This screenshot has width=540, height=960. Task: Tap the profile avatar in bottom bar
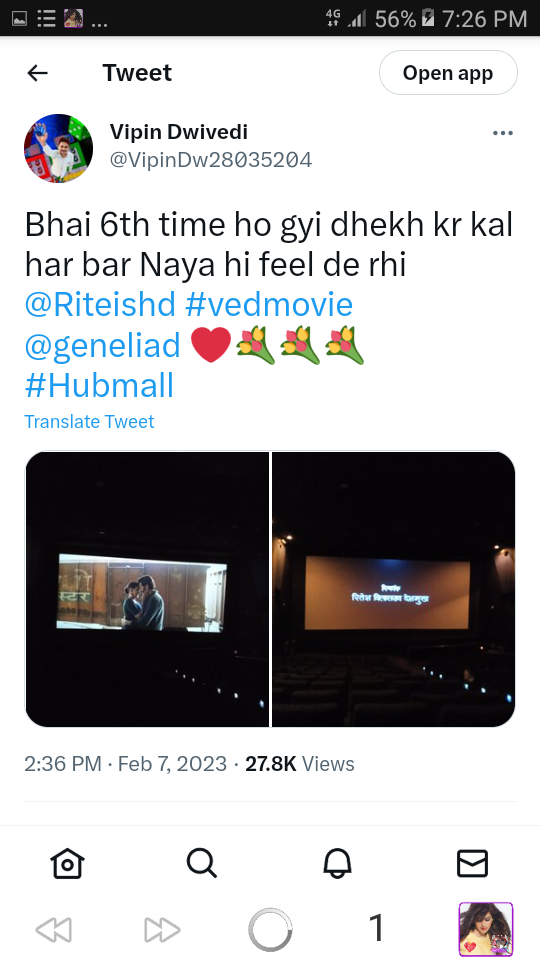(486, 929)
